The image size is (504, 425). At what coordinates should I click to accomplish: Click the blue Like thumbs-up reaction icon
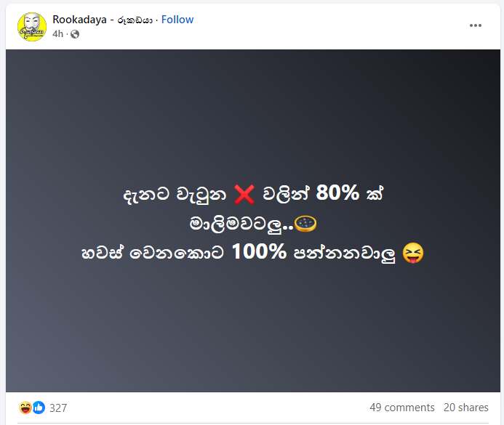[39, 408]
